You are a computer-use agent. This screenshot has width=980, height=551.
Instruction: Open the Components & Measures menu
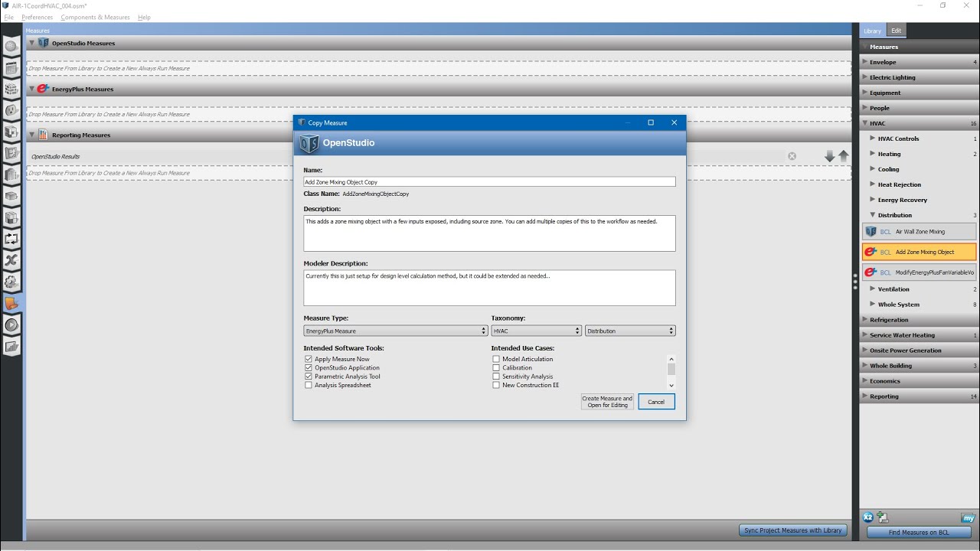coord(95,17)
